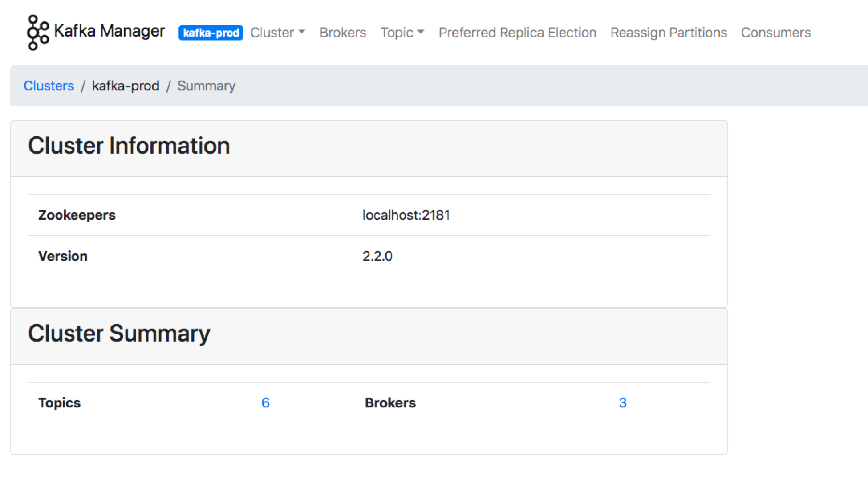Select kafka-prod in the breadcrumb

[126, 86]
